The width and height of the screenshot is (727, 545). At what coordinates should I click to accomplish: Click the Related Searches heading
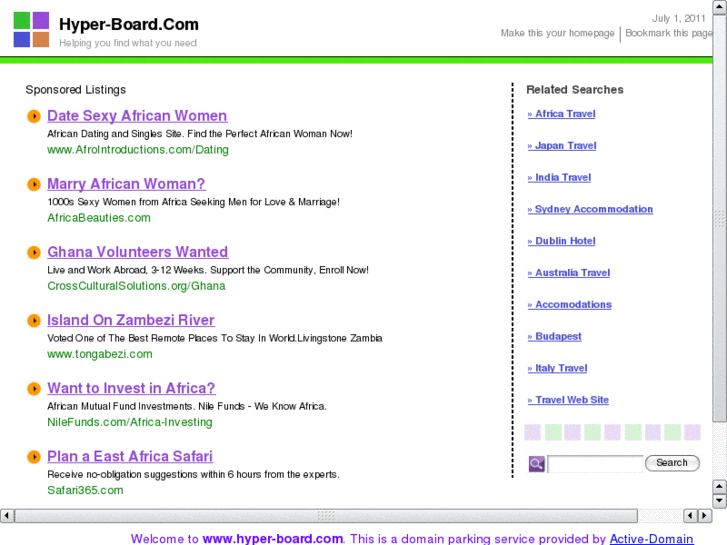click(x=575, y=90)
